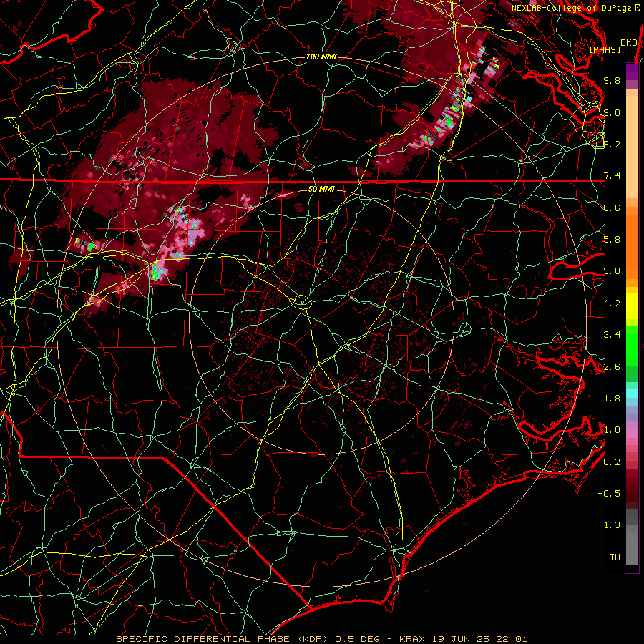This screenshot has height=644, width=644.
Task: Click the TH label on the color scale
Action: coord(615,557)
